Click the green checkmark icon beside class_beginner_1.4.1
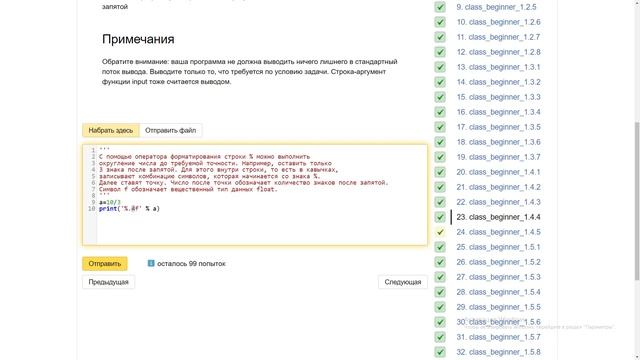This screenshot has width=640, height=360. click(440, 172)
